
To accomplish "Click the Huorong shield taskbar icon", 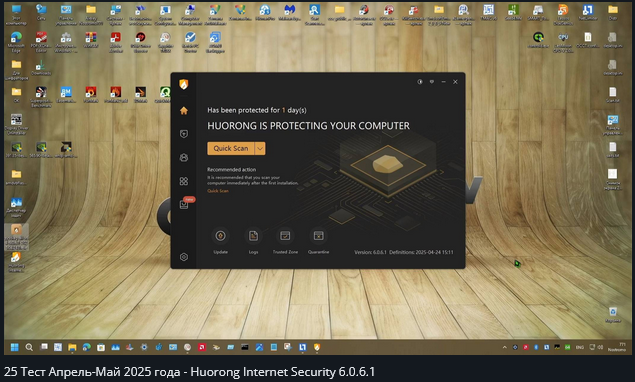I will tap(317, 347).
